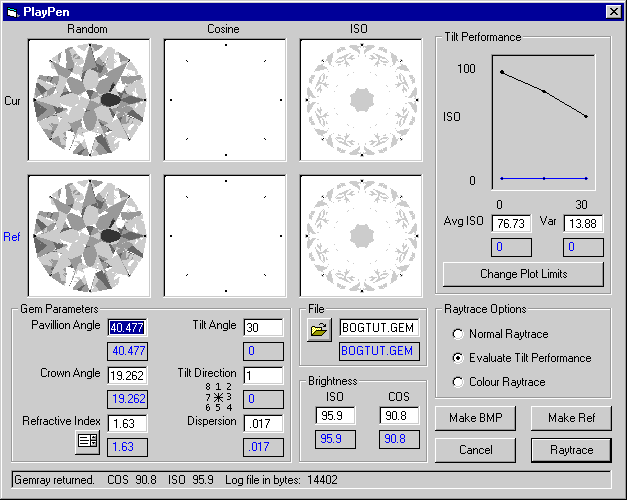Open a gem file with folder icon
This screenshot has width=627, height=500.
pyautogui.click(x=319, y=330)
